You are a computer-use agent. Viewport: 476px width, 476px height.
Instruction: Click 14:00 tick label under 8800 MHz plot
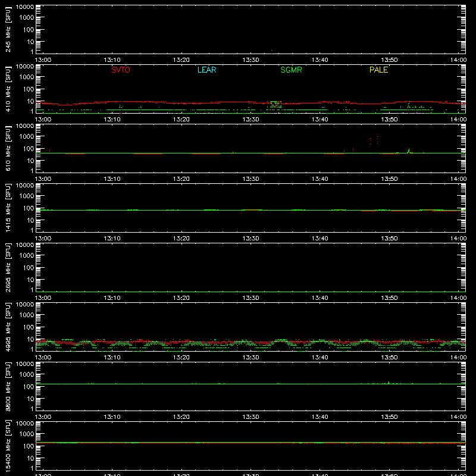(x=458, y=417)
